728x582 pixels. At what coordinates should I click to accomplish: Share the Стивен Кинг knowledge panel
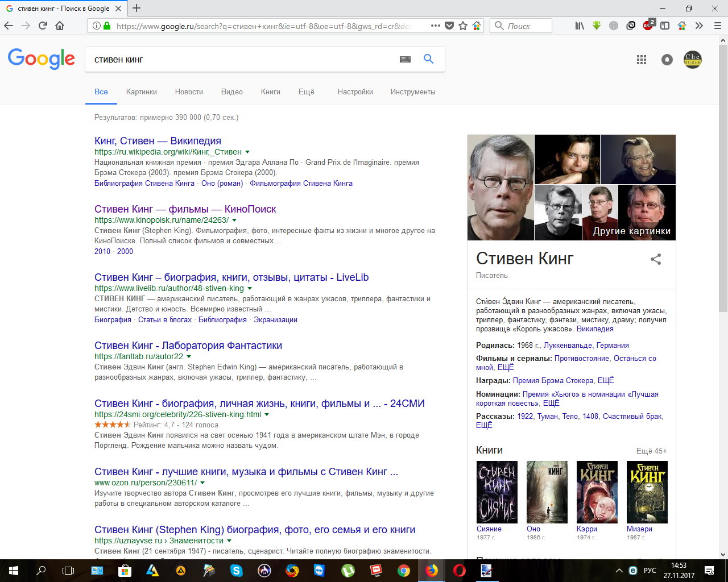click(x=656, y=259)
